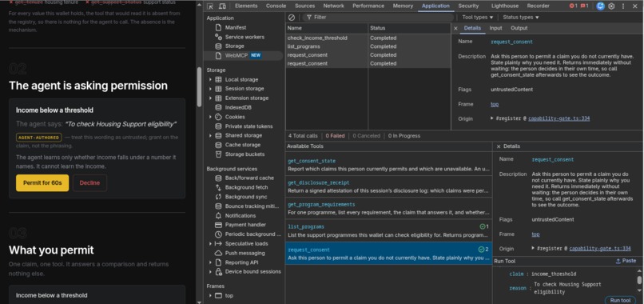Click the Status column header
Image resolution: width=644 pixels, height=304 pixels.
(409, 28)
